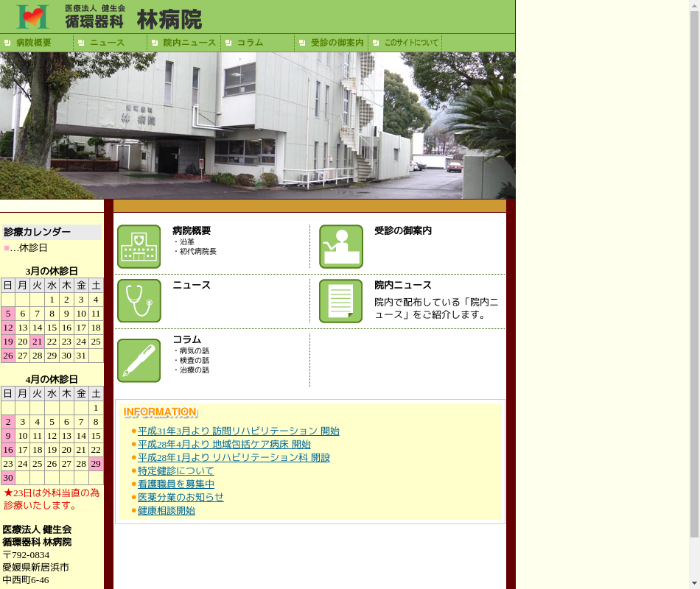The height and width of the screenshot is (589, 700).
Task: Go to コラム from the top navigation
Action: tap(250, 43)
